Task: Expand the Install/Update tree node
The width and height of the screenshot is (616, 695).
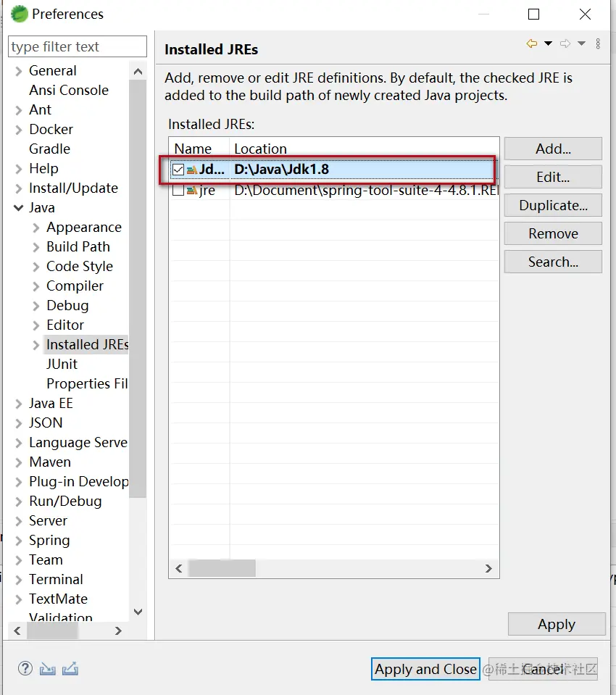Action: [18, 189]
